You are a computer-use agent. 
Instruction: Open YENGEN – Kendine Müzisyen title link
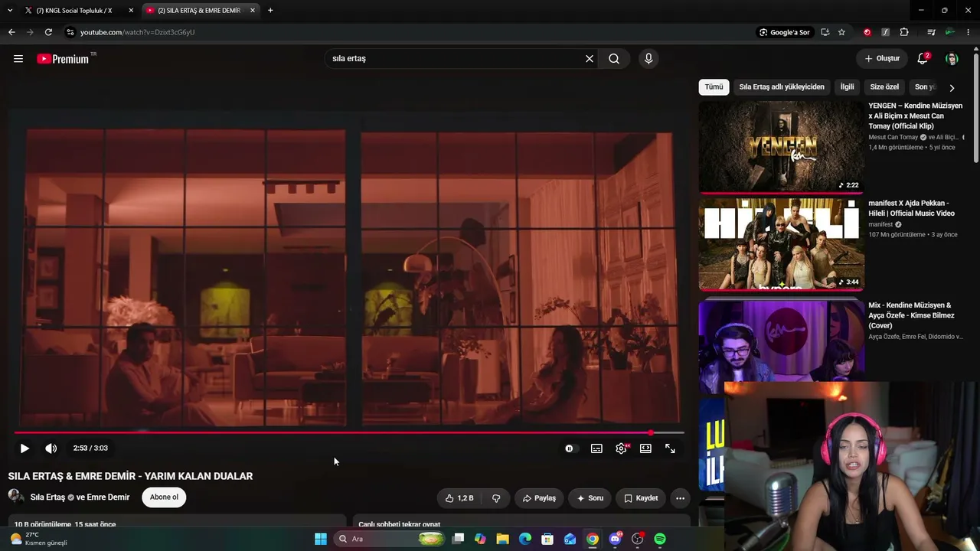pos(916,116)
